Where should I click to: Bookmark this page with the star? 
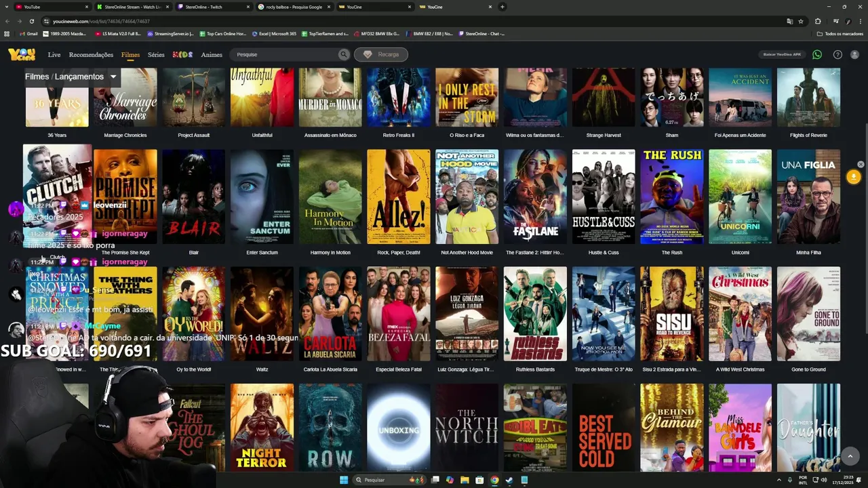coord(801,21)
